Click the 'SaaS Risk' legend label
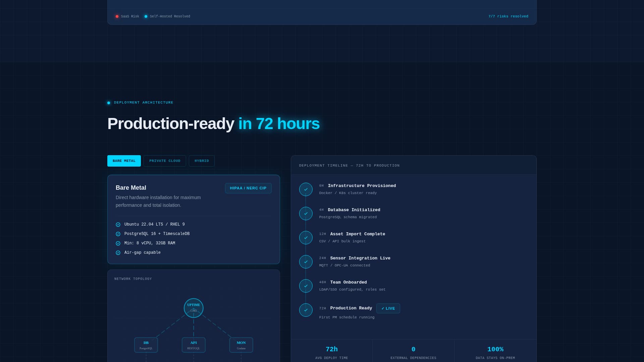644x362 pixels. [130, 16]
